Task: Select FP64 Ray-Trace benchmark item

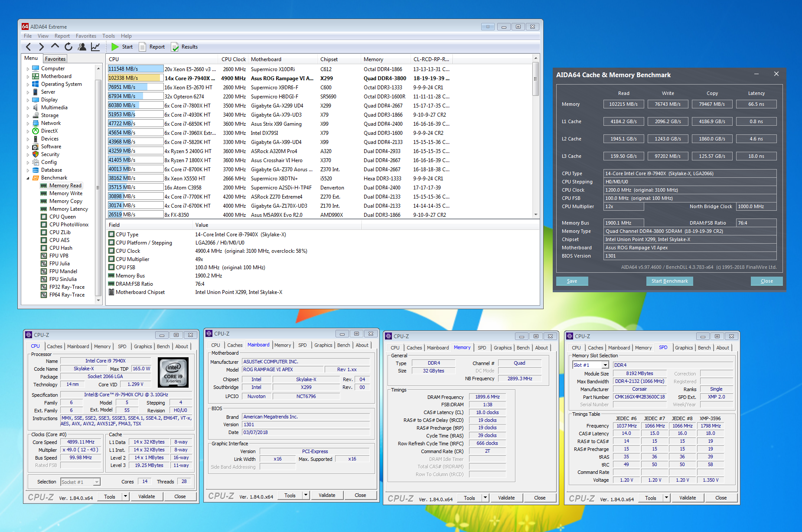Action: coord(67,295)
